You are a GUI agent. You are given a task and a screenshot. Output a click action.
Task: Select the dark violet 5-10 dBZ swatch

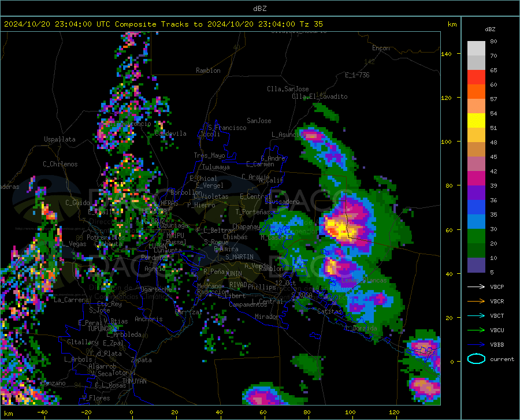(476, 265)
